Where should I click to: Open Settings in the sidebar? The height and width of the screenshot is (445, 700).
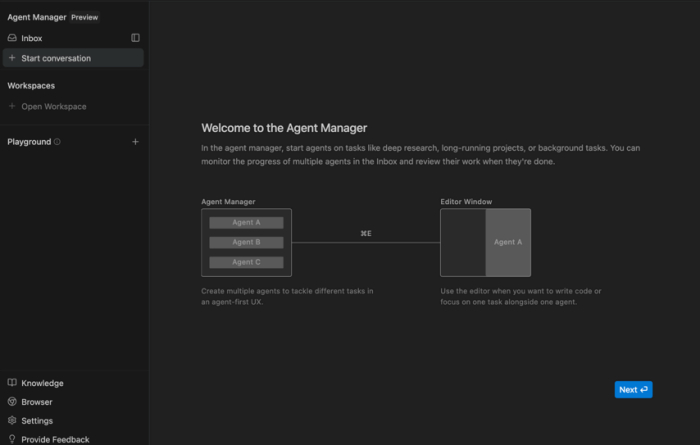pos(37,421)
